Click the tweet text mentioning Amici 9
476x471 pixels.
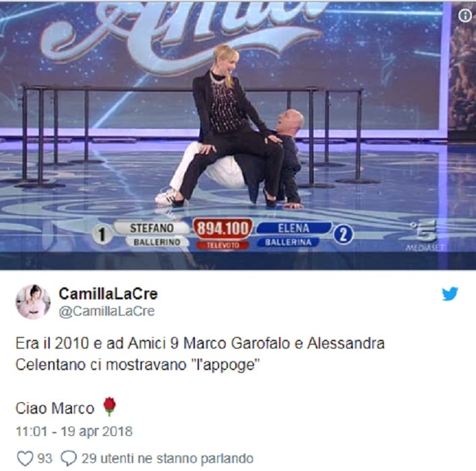point(200,355)
